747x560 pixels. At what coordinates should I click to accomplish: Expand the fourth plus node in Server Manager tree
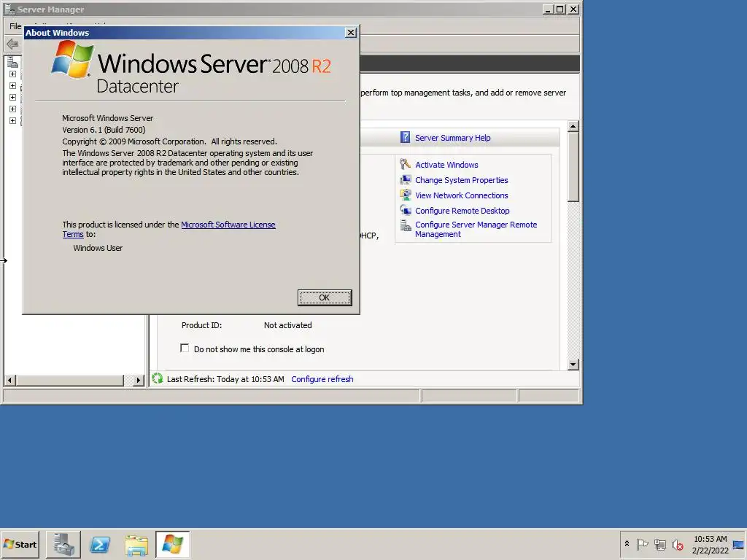[x=13, y=109]
